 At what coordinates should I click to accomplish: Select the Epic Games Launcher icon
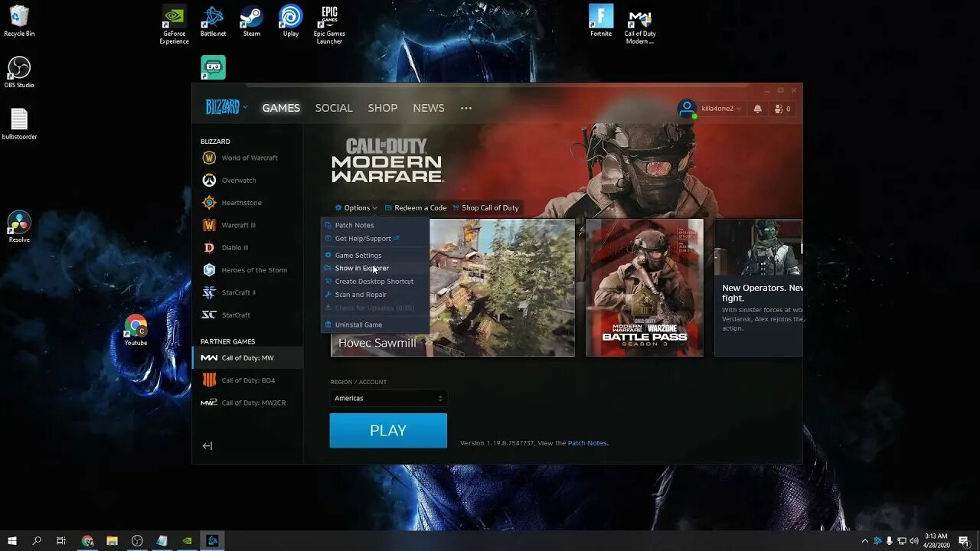pos(329,25)
